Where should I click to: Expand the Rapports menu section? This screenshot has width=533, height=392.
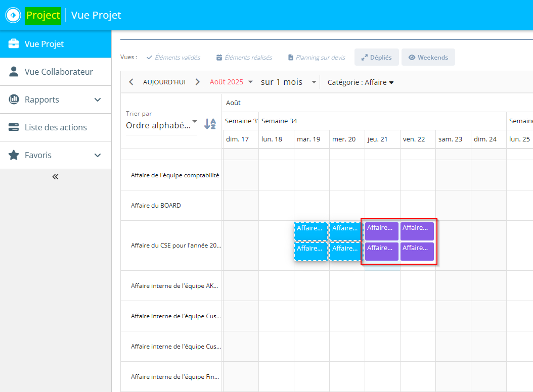point(98,100)
